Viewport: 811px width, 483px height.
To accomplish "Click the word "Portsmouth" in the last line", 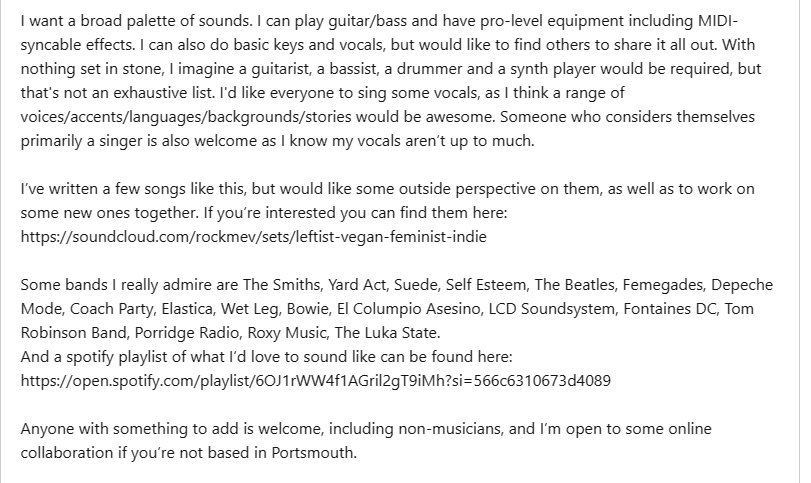I will (x=313, y=453).
